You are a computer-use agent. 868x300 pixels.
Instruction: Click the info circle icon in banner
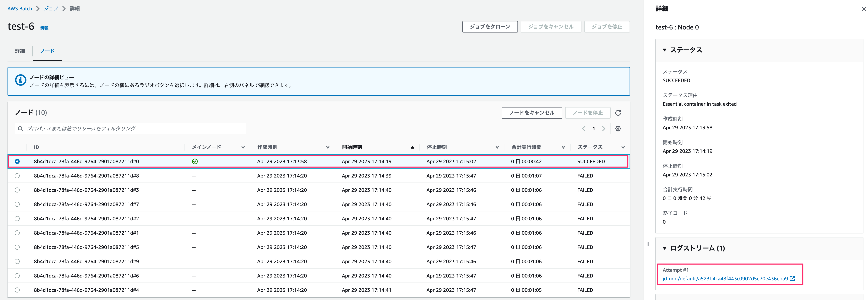(21, 80)
